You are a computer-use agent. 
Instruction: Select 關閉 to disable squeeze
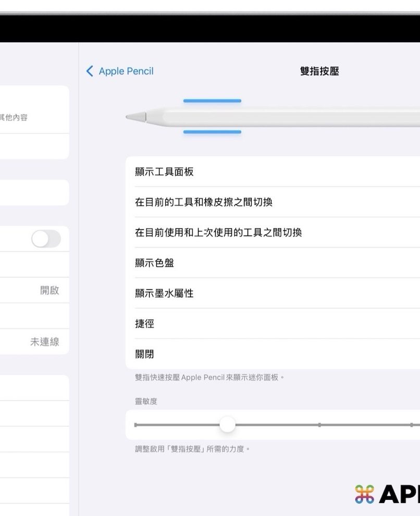144,354
